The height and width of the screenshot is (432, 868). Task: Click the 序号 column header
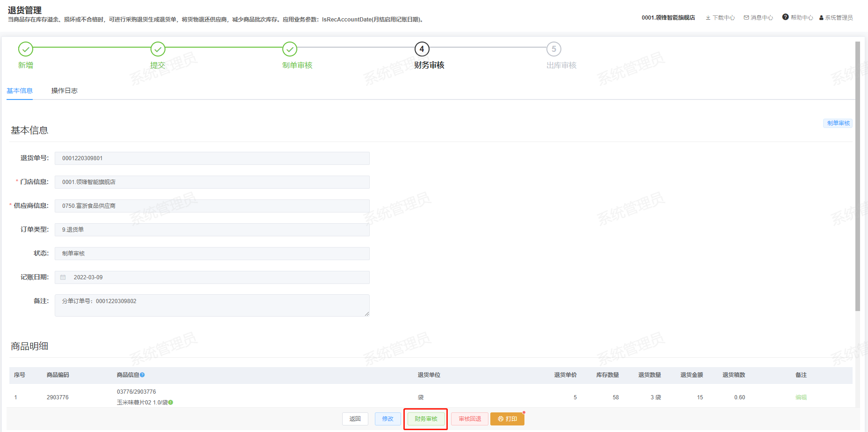[20, 375]
